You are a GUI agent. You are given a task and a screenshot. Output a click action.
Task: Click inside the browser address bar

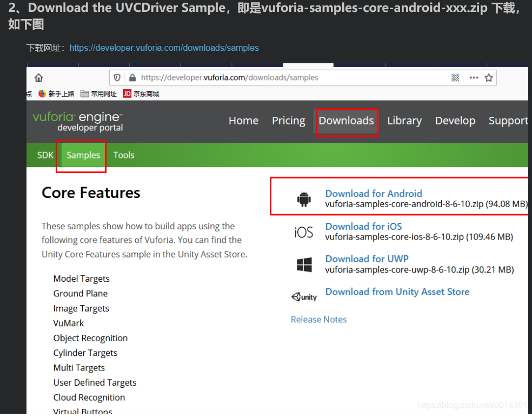(243, 77)
